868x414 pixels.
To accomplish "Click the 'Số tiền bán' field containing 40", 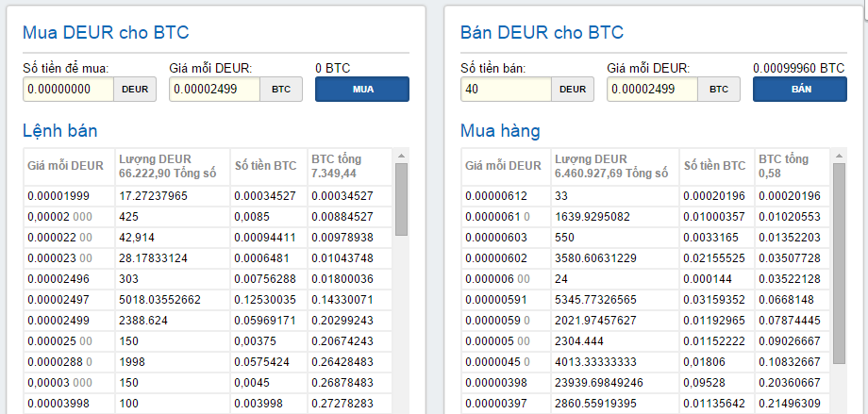I will (505, 89).
